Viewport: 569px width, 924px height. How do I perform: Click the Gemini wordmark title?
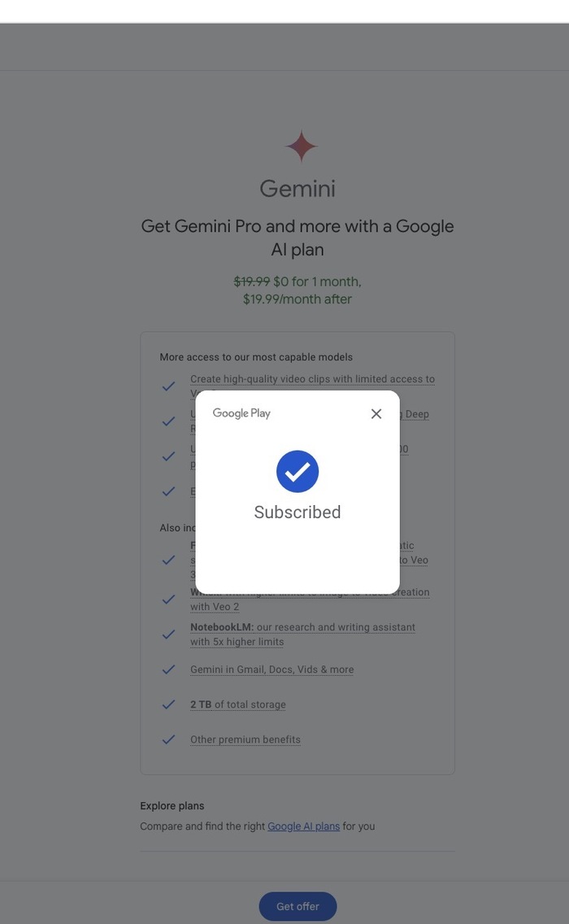pyautogui.click(x=298, y=189)
